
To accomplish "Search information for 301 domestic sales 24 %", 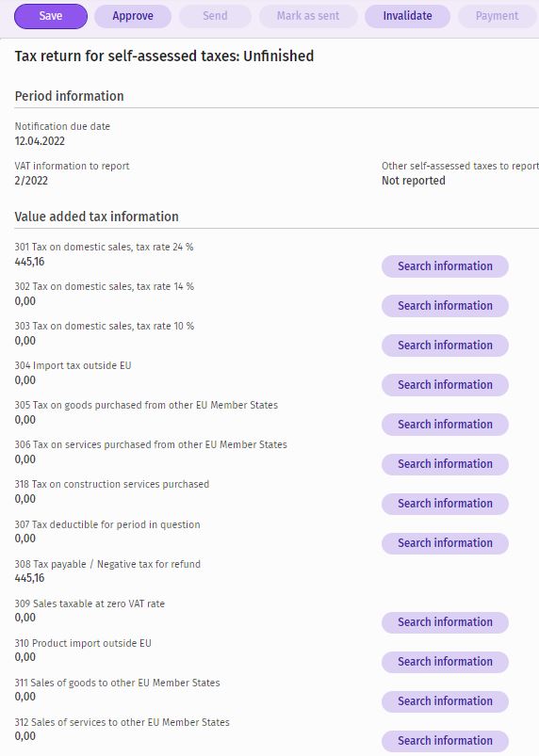I will tap(445, 266).
